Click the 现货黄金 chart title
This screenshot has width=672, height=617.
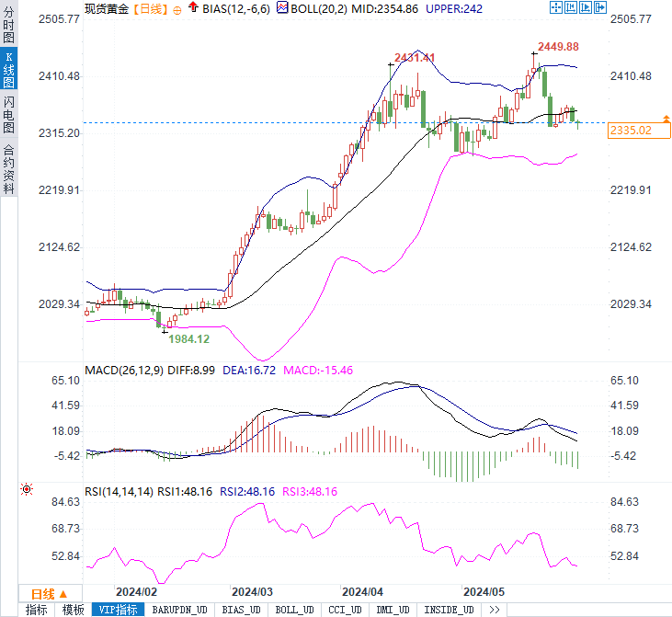click(107, 8)
